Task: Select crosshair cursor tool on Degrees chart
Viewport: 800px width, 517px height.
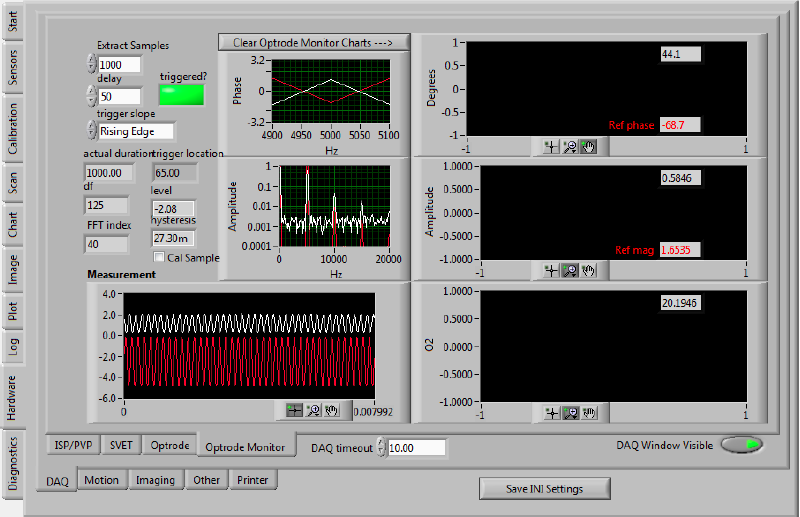Action: (551, 147)
